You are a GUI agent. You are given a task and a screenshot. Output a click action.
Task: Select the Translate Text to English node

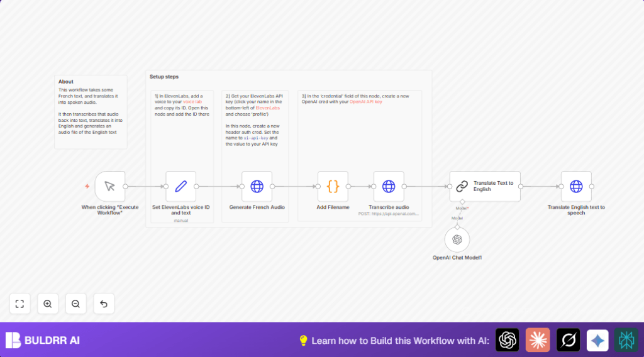(x=485, y=186)
